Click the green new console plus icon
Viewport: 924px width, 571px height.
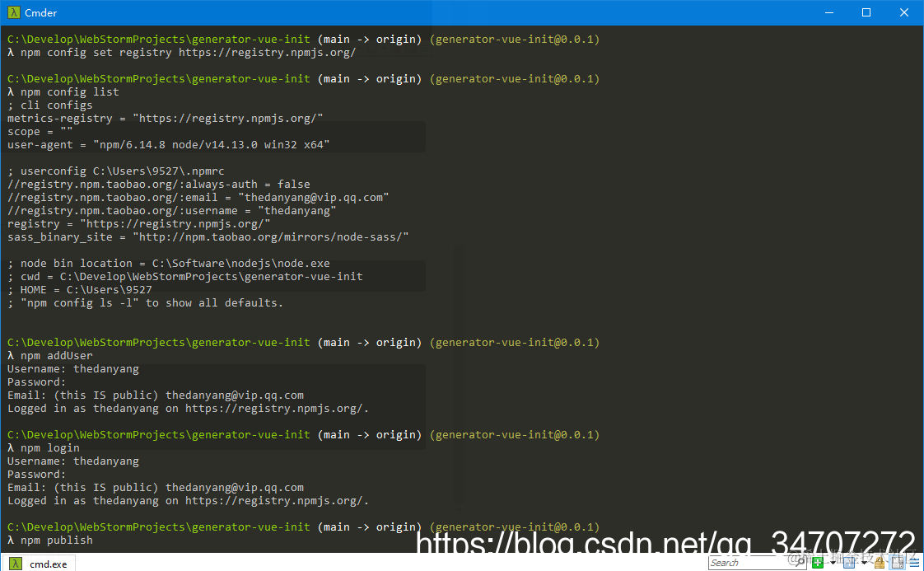(817, 563)
